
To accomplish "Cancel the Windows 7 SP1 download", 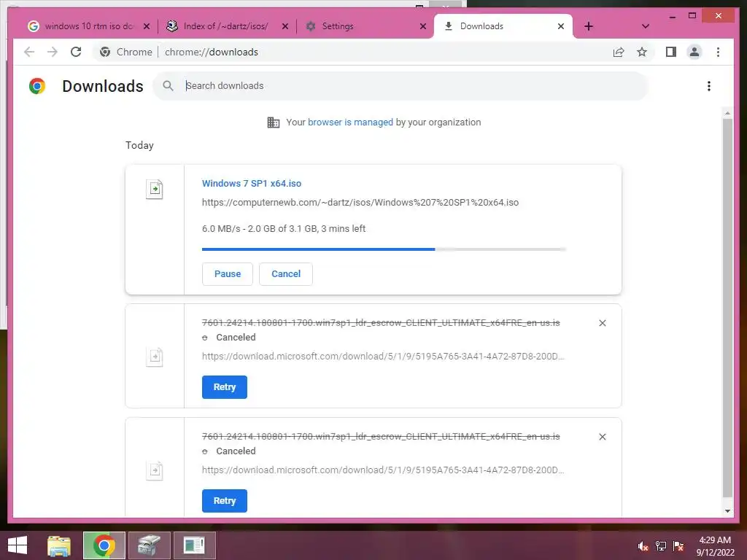I will pos(286,274).
